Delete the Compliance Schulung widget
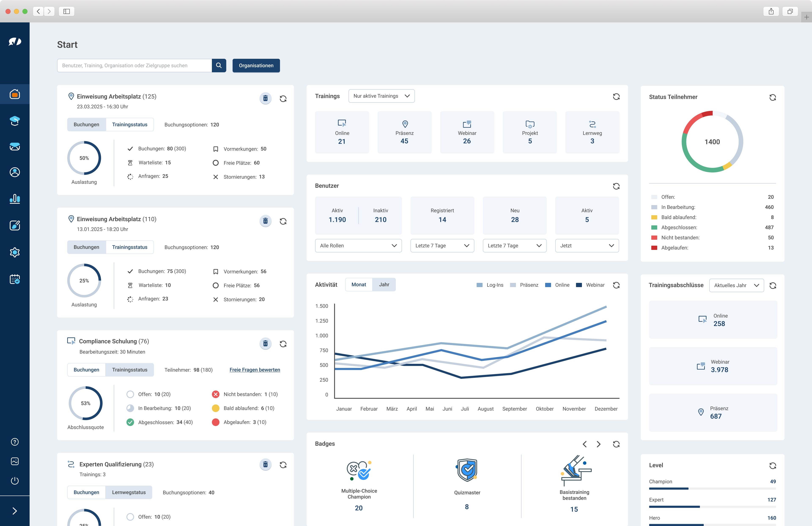The width and height of the screenshot is (812, 526). 265,344
